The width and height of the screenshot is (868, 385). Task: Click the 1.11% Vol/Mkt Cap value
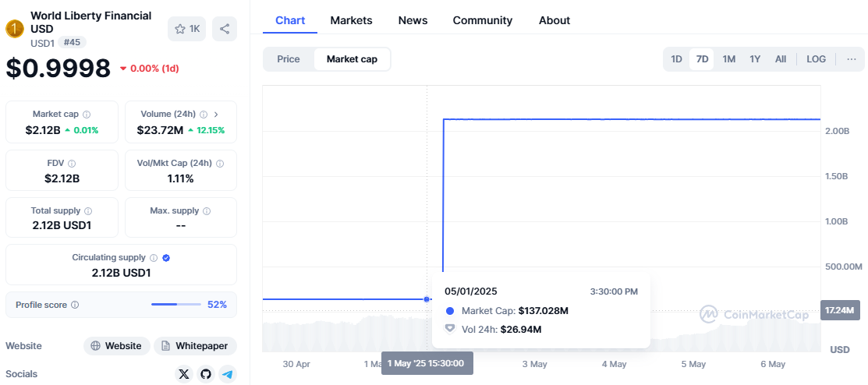tap(180, 178)
